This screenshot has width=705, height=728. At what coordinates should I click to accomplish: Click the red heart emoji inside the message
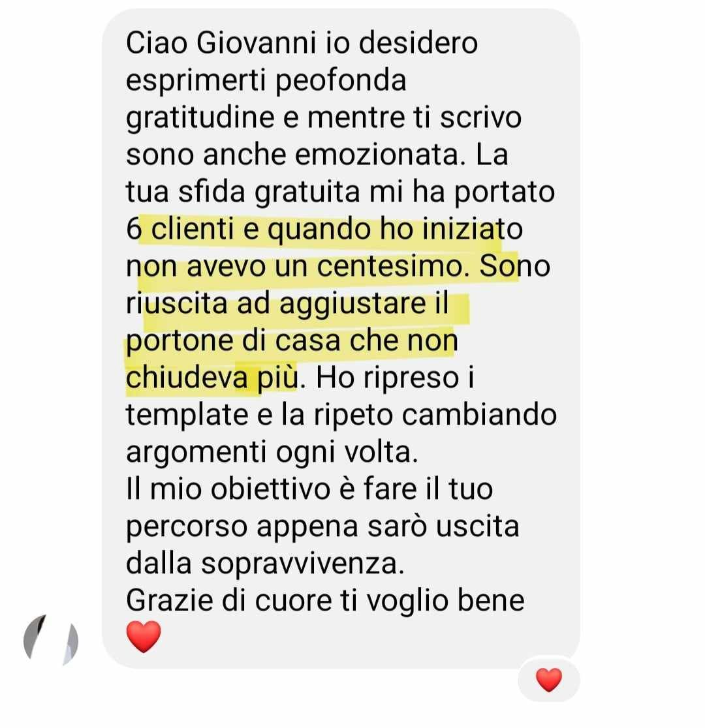(x=144, y=637)
